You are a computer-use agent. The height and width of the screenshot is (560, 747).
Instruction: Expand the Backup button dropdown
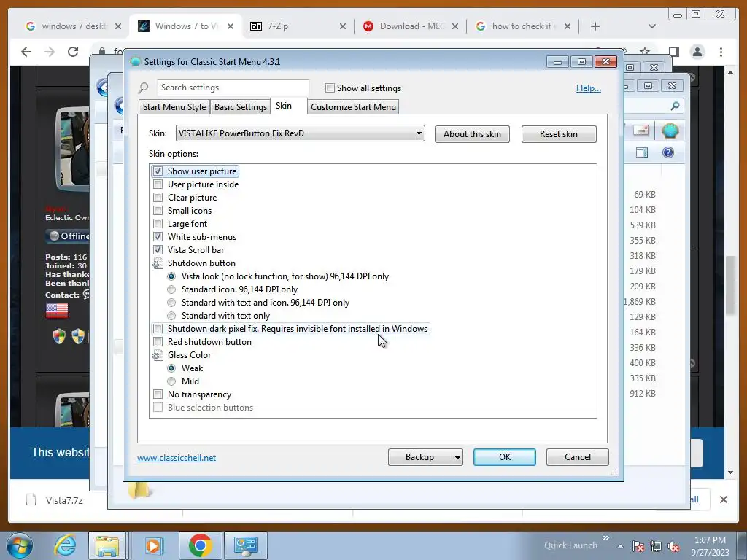tap(457, 457)
